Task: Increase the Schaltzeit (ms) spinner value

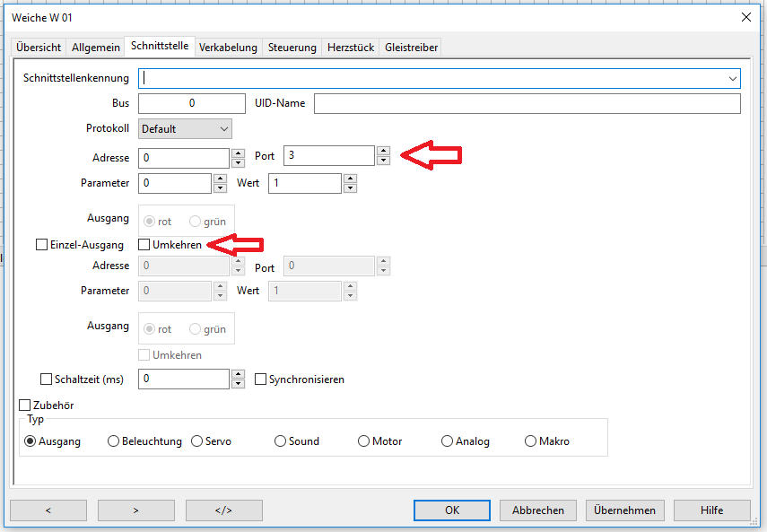Action: coord(238,374)
